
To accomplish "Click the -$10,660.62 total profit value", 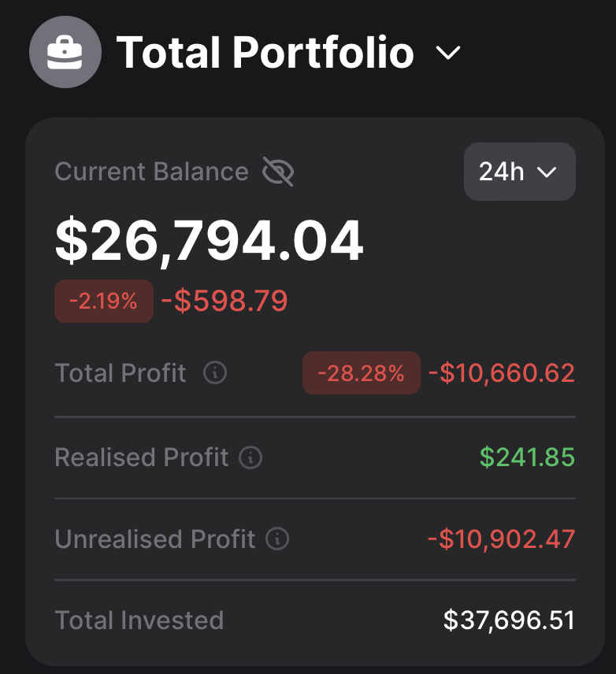I will pos(502,373).
